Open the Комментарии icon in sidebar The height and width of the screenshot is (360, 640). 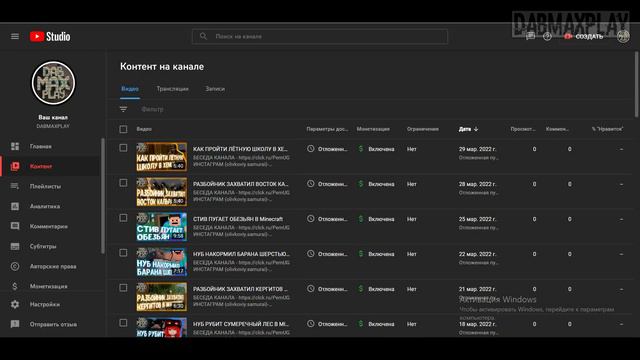click(15, 226)
